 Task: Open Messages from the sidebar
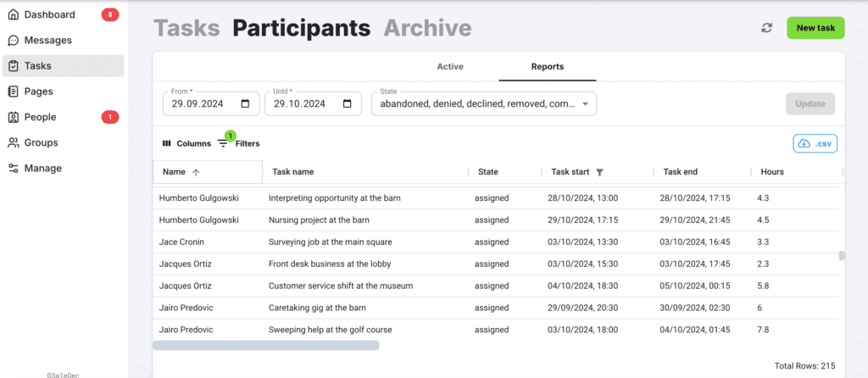(47, 40)
